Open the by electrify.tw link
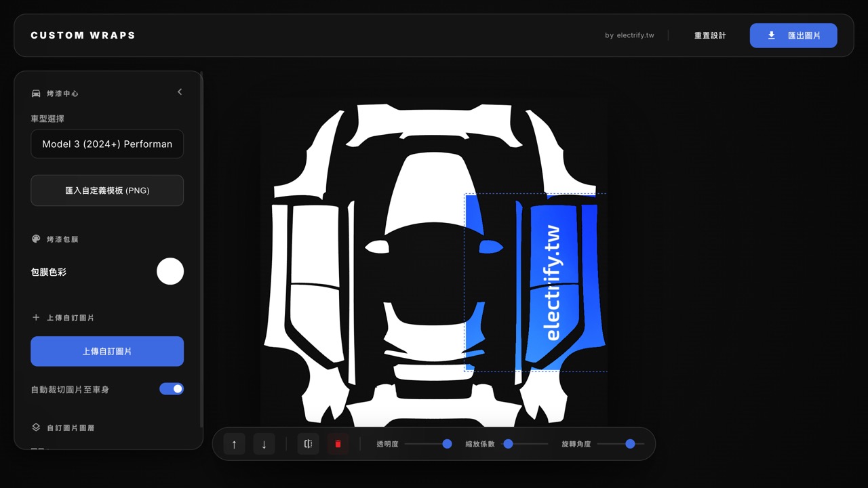868x488 pixels. (x=629, y=35)
